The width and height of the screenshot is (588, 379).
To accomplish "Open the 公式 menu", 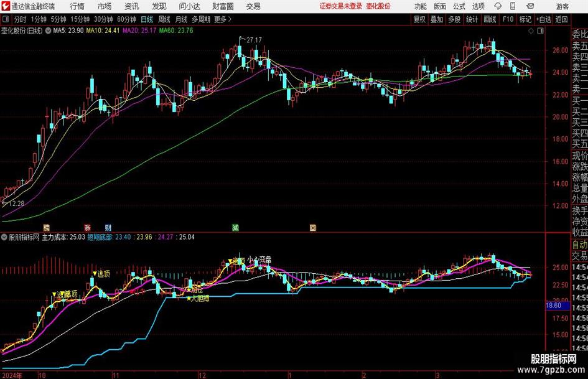I will (459, 6).
